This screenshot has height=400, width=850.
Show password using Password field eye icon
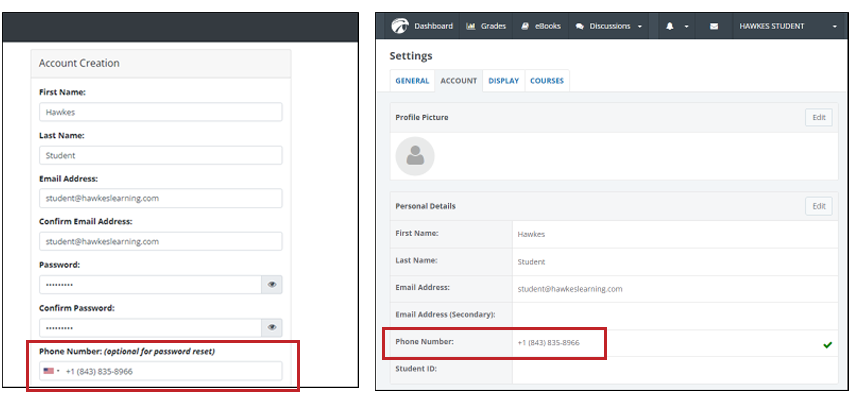pyautogui.click(x=271, y=285)
